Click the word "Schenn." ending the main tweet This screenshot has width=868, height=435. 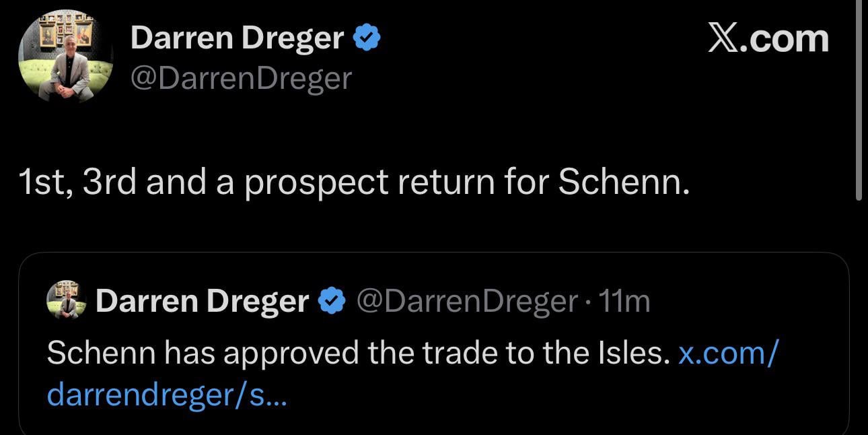(x=624, y=184)
